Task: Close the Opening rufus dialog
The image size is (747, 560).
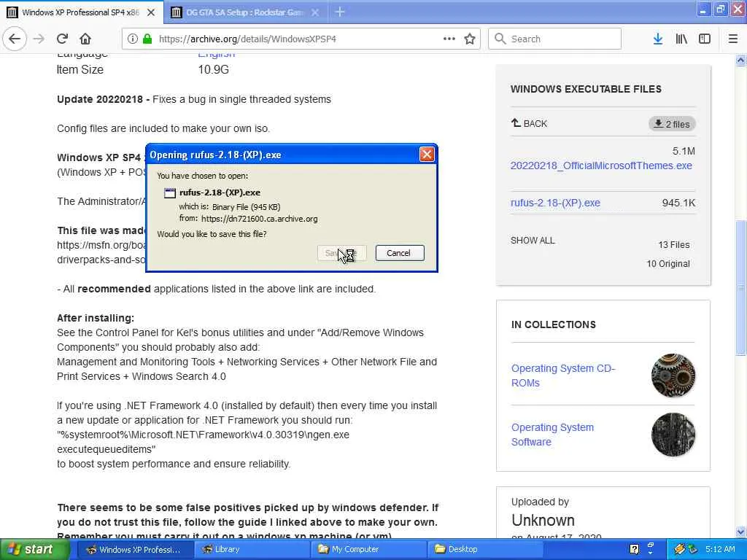Action: (x=426, y=155)
